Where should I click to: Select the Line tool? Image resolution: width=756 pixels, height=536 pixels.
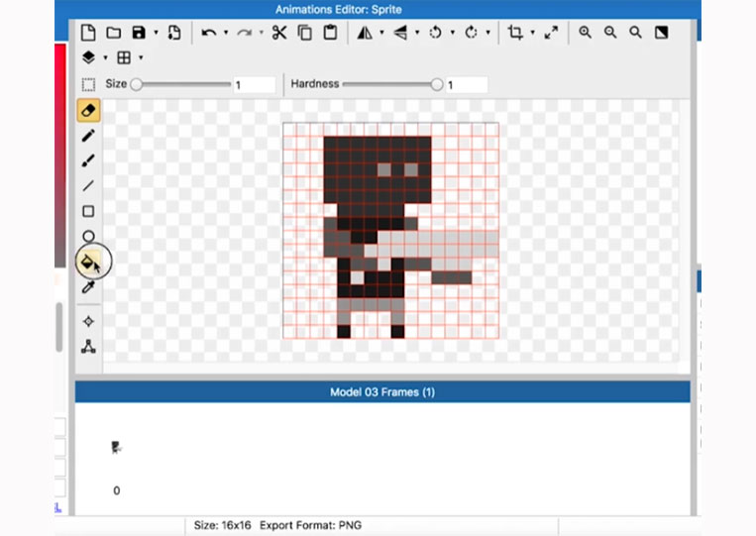pyautogui.click(x=88, y=185)
